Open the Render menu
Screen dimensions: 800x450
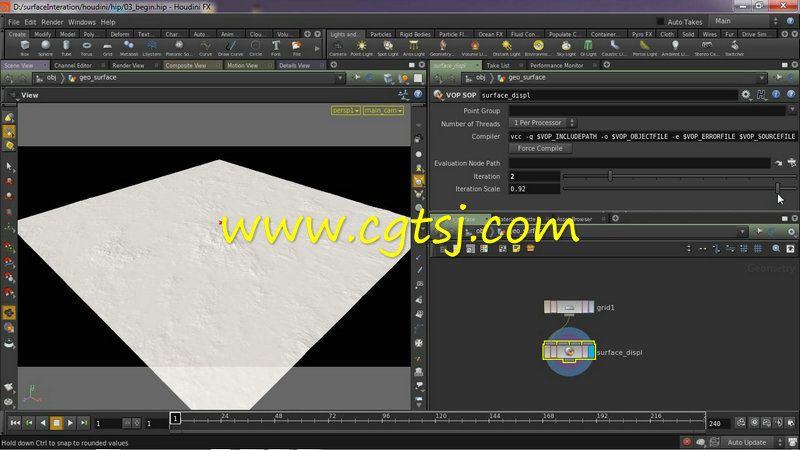point(52,22)
